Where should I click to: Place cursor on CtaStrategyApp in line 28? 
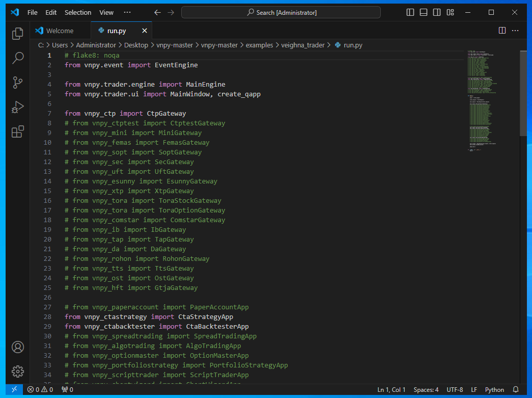coord(206,317)
